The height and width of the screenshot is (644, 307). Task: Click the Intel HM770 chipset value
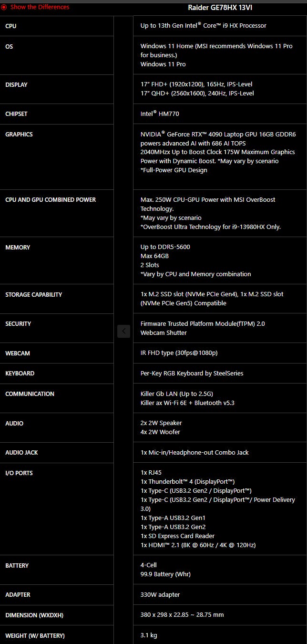160,114
